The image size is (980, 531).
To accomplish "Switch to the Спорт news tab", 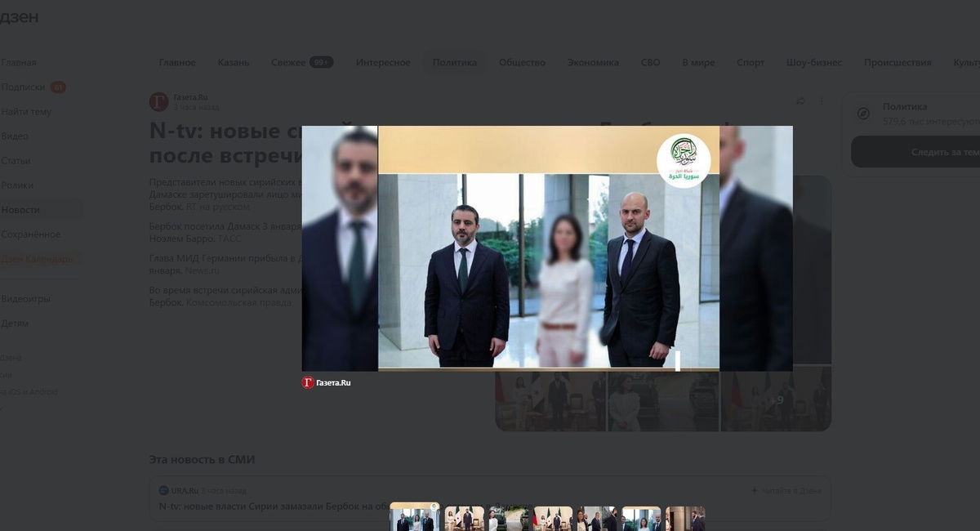I will pyautogui.click(x=751, y=62).
